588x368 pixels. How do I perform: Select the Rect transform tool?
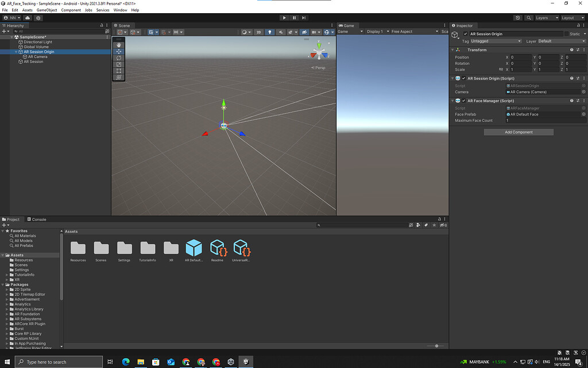tap(119, 70)
